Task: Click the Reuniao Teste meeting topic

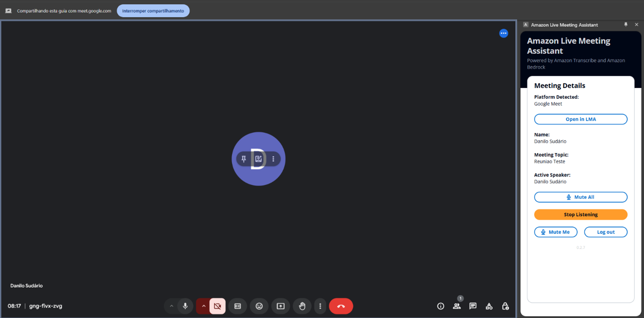Action: click(550, 162)
